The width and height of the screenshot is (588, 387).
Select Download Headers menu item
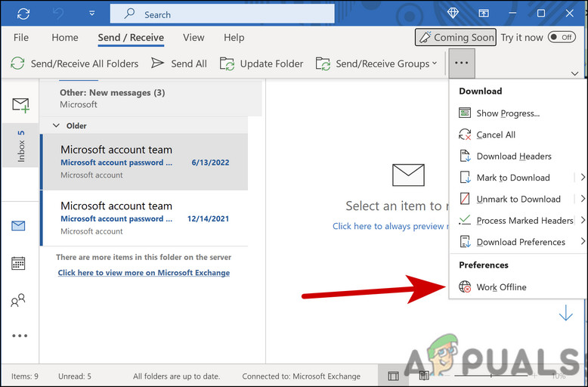point(518,156)
